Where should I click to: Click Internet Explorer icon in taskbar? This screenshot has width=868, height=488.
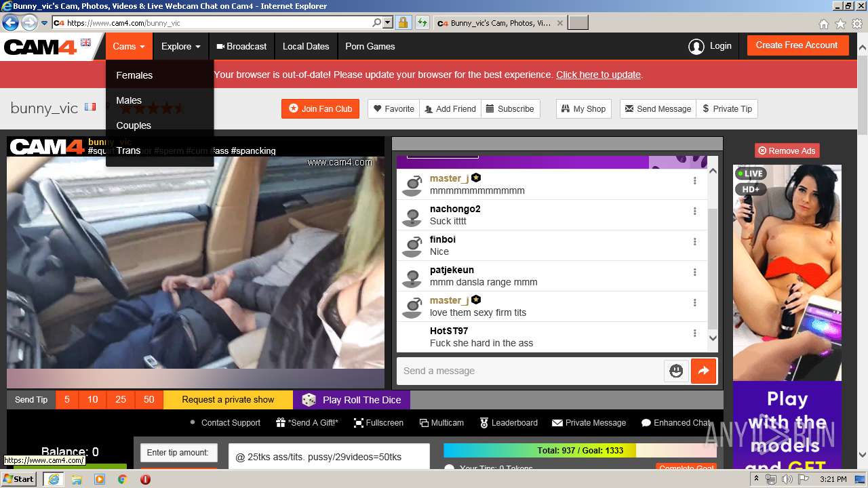pyautogui.click(x=53, y=479)
